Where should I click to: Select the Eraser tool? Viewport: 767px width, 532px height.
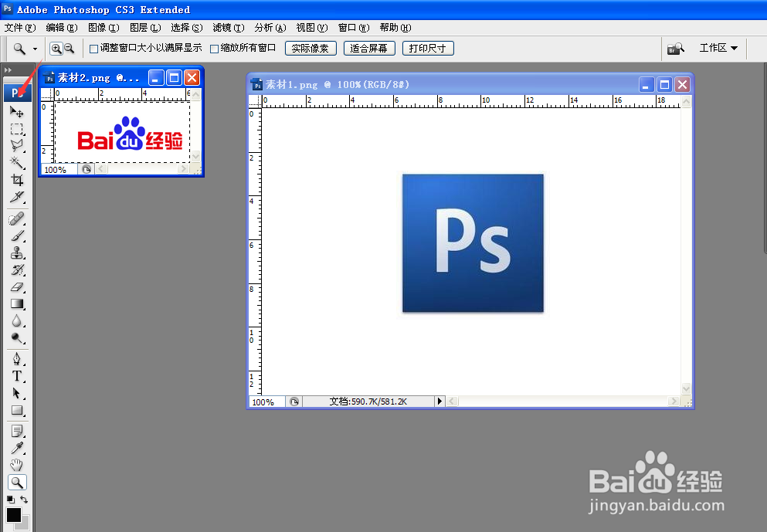tap(17, 286)
